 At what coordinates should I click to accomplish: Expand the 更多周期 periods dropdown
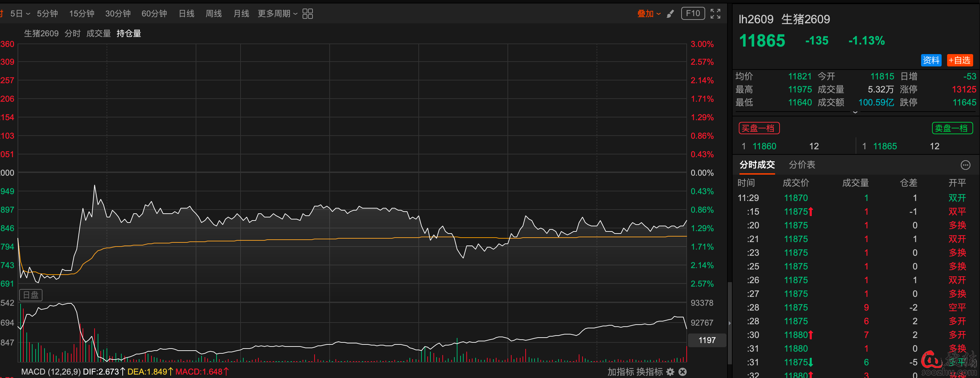coord(277,14)
